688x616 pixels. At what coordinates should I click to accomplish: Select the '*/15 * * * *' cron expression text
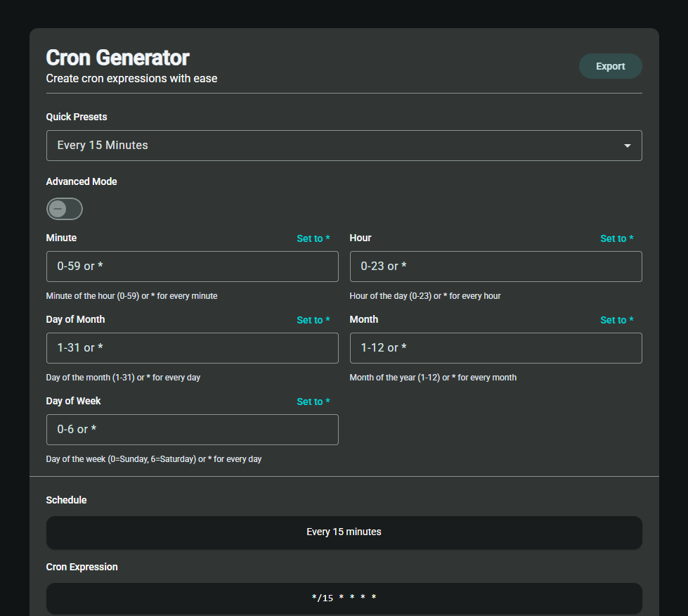(x=344, y=598)
